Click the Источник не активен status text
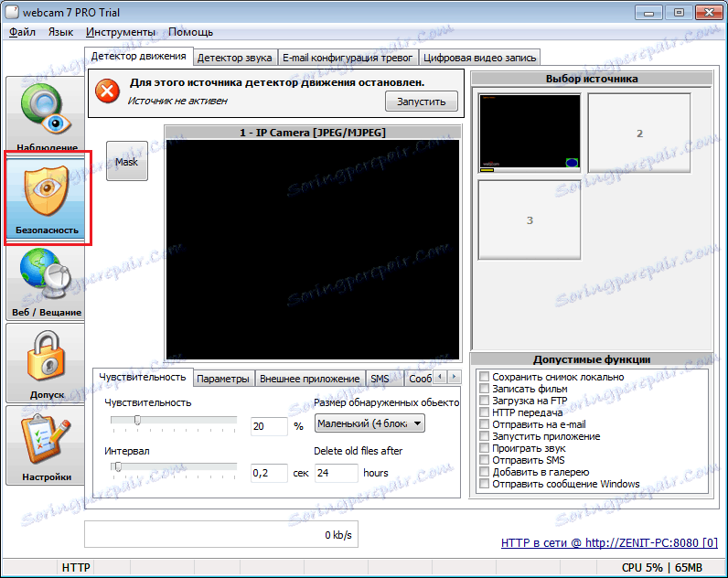Screen dimensions: 728x578 coord(177,101)
